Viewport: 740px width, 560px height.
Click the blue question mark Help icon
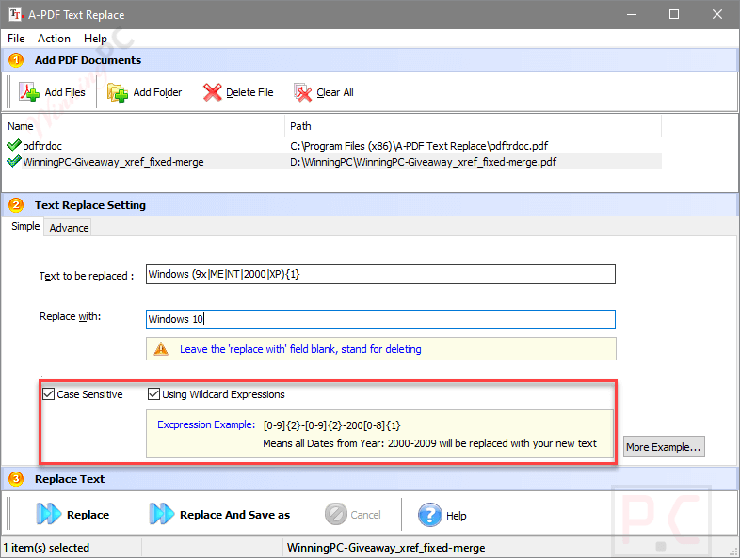tap(429, 515)
